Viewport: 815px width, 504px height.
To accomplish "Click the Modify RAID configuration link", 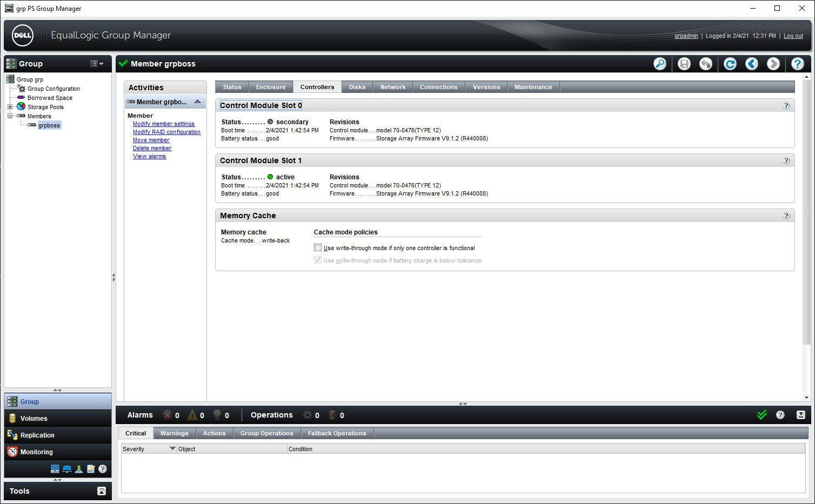I will (166, 132).
